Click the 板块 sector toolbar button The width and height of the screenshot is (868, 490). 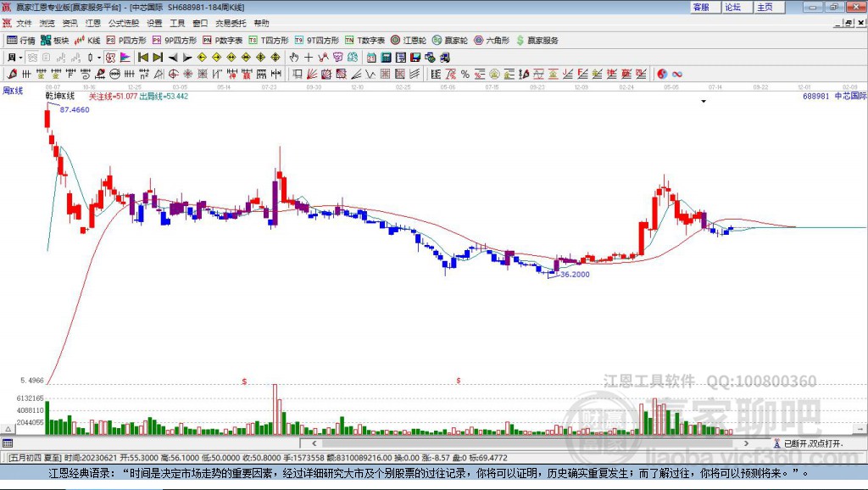(x=55, y=41)
